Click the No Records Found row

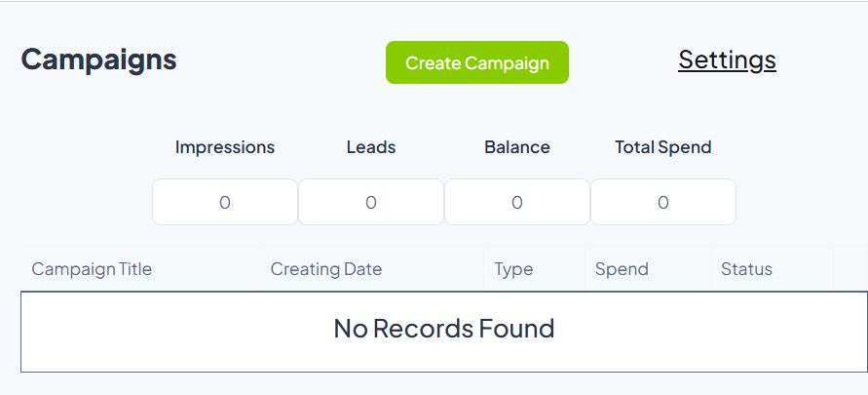[444, 332]
